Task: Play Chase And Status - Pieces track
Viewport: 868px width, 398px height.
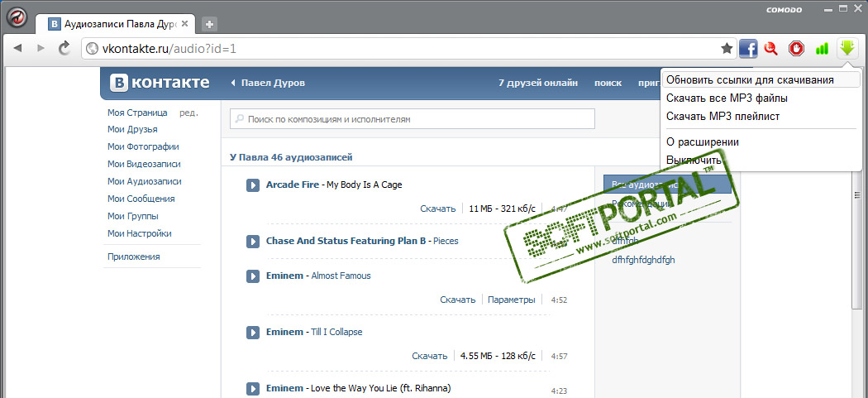Action: [x=252, y=241]
